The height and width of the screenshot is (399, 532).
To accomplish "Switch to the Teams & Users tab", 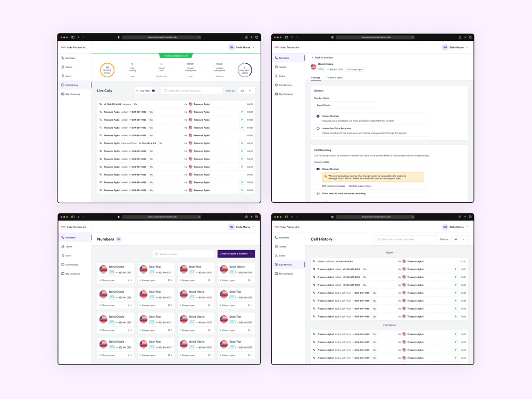I will point(335,78).
